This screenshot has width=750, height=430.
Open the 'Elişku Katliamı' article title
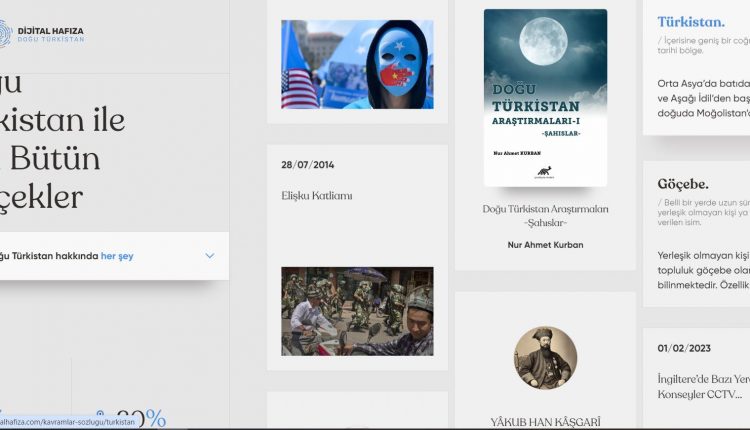click(317, 196)
